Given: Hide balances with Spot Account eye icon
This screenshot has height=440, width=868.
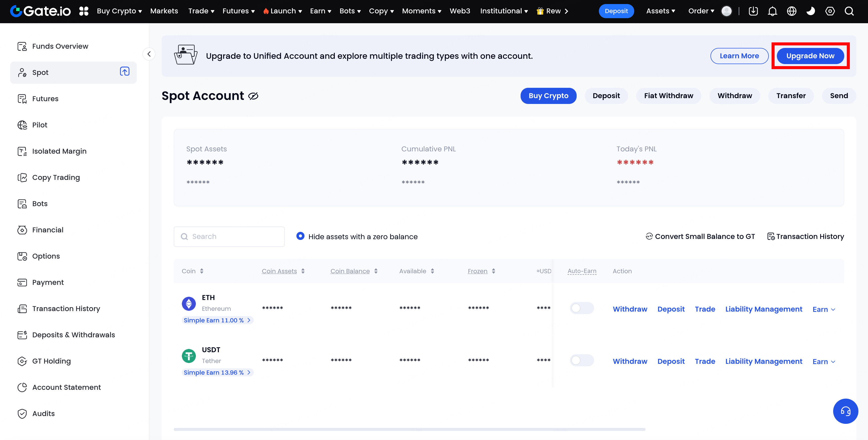Looking at the screenshot, I should (253, 96).
